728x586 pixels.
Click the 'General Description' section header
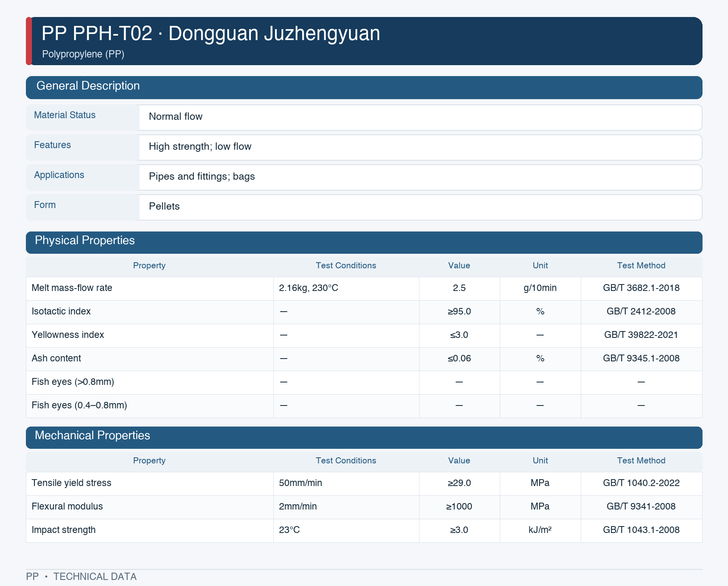tap(364, 87)
